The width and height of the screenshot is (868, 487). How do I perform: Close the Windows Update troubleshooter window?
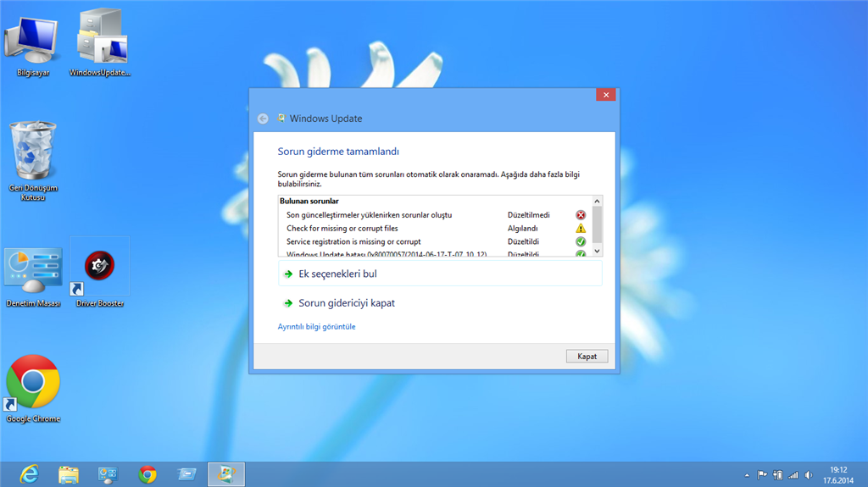(606, 95)
